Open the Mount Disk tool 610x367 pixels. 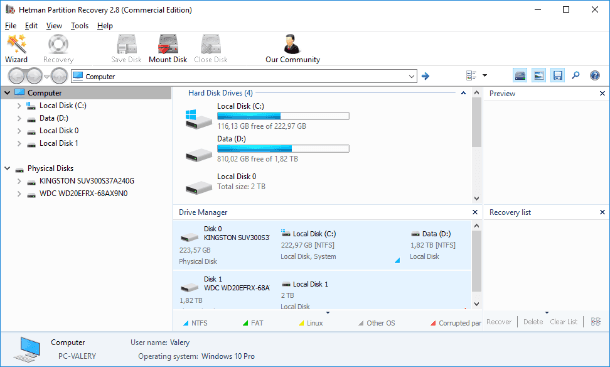[x=168, y=48]
